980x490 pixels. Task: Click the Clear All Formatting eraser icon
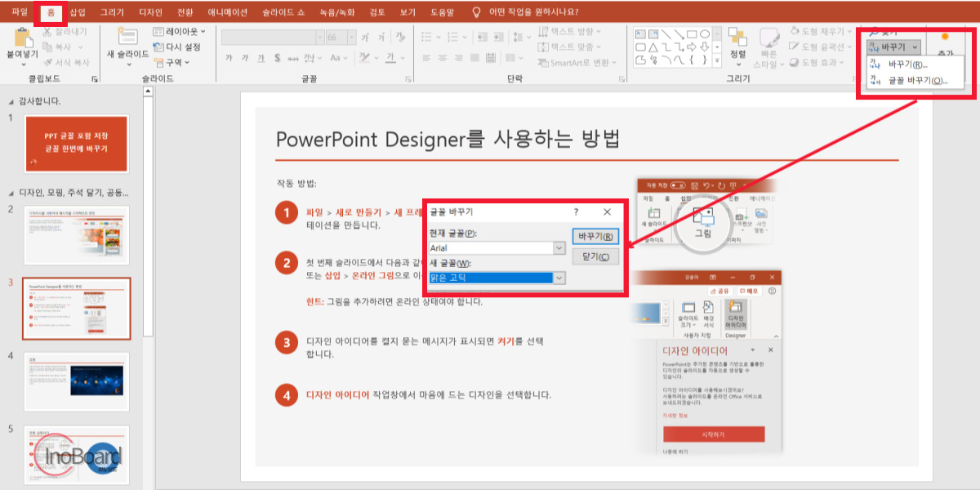click(x=400, y=38)
